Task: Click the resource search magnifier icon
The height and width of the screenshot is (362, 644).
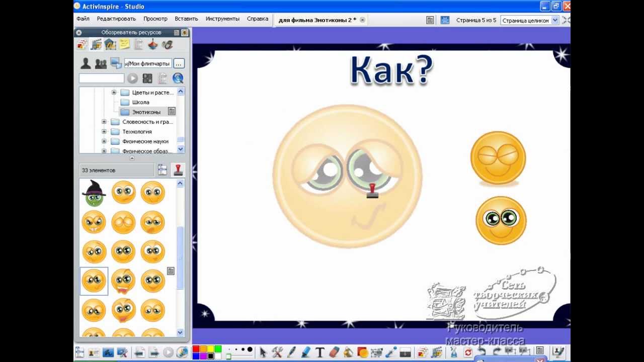Action: [178, 78]
